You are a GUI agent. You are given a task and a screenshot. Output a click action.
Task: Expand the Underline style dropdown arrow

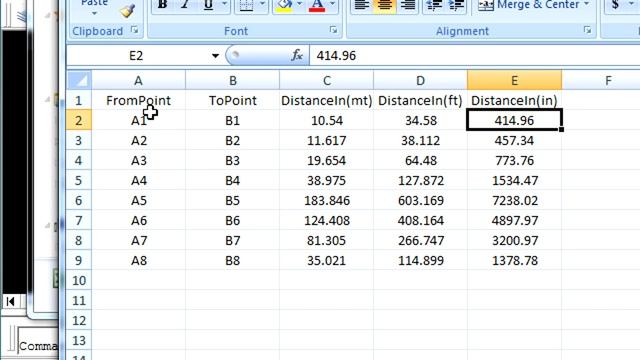224,4
